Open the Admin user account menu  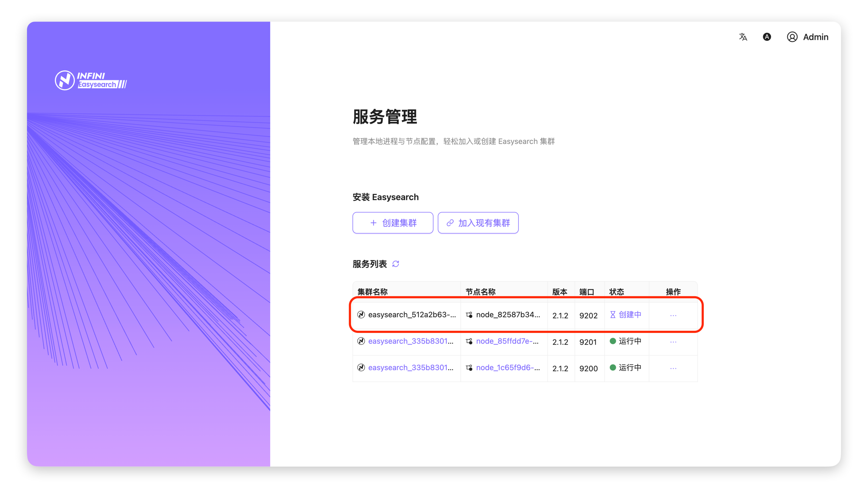[807, 37]
